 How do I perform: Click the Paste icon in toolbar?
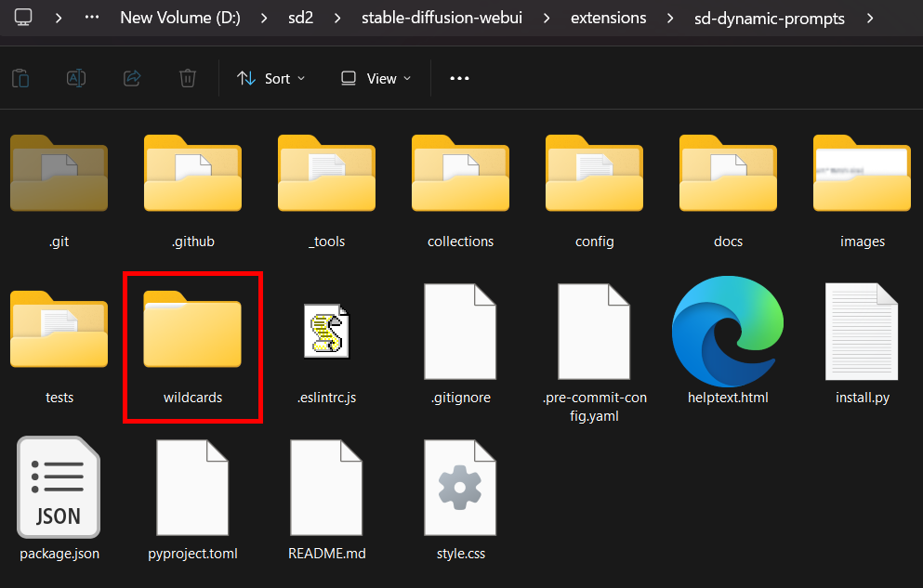click(20, 78)
